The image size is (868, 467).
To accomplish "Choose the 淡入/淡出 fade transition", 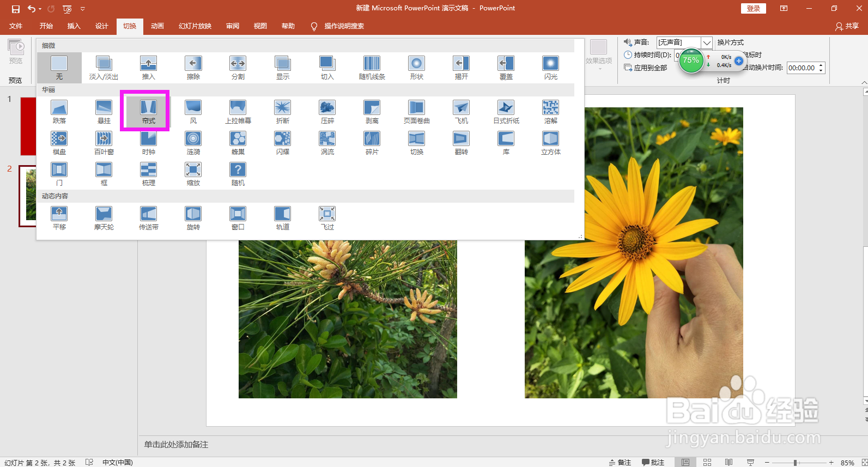I will (104, 68).
